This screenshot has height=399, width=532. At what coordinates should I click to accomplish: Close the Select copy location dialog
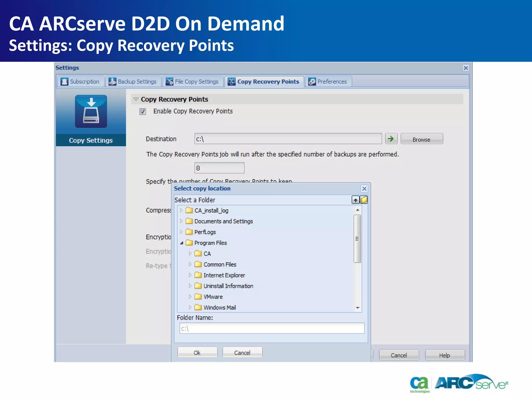point(364,189)
